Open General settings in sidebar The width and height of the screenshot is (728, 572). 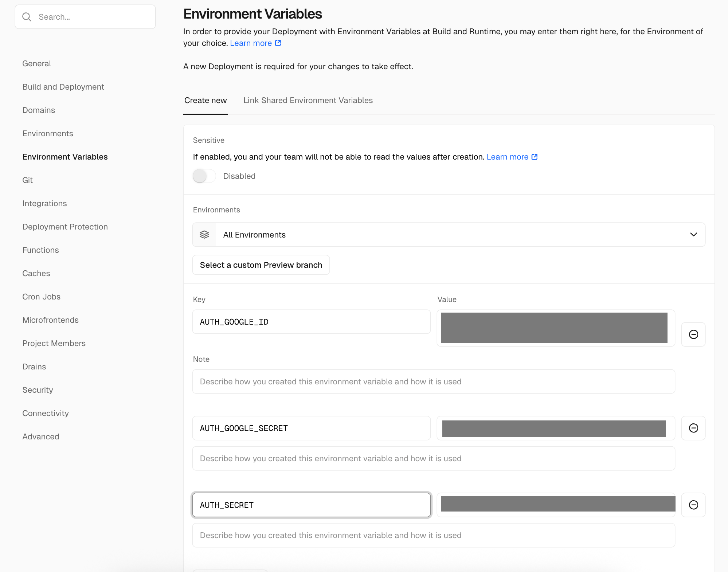(37, 63)
